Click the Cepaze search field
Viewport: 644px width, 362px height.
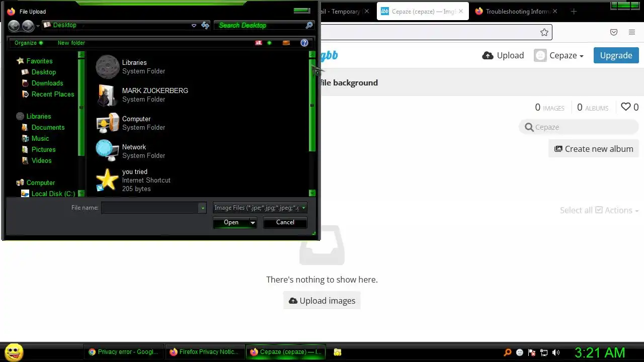tap(579, 127)
